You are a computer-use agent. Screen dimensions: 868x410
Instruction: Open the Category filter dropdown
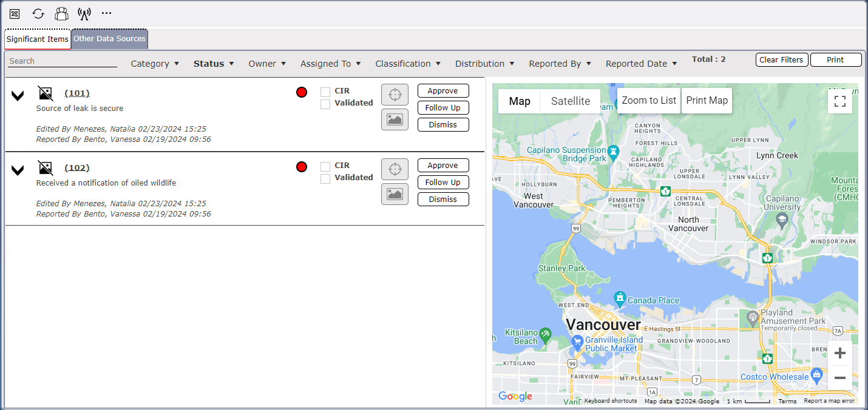[155, 64]
